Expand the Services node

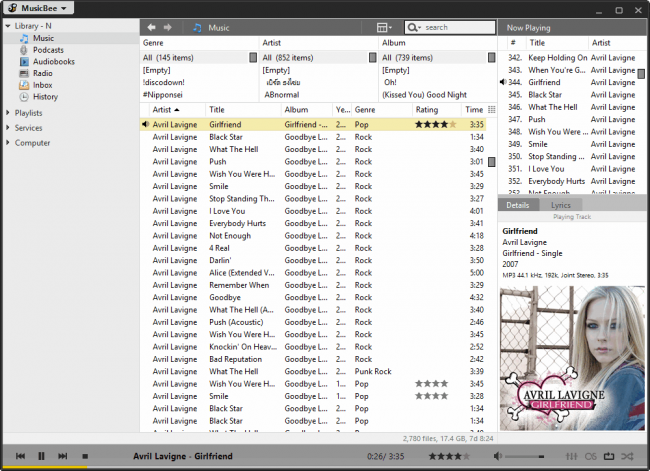[8, 127]
